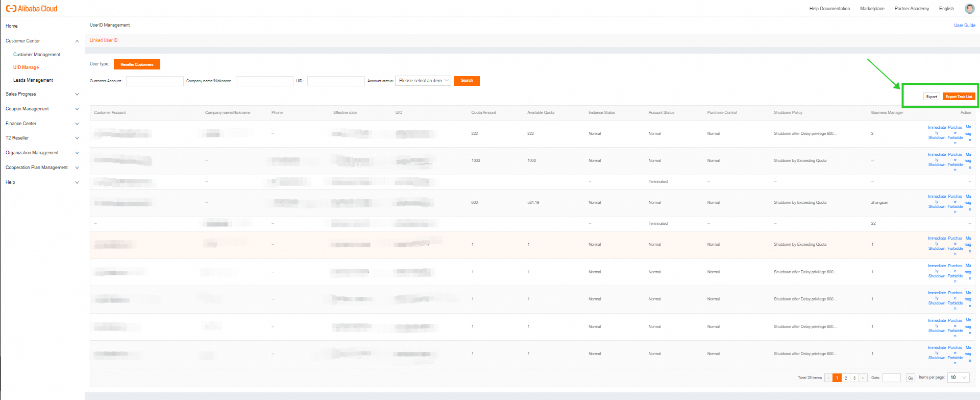Expand the Help sidebar menu
This screenshot has height=400, width=980.
77,182
